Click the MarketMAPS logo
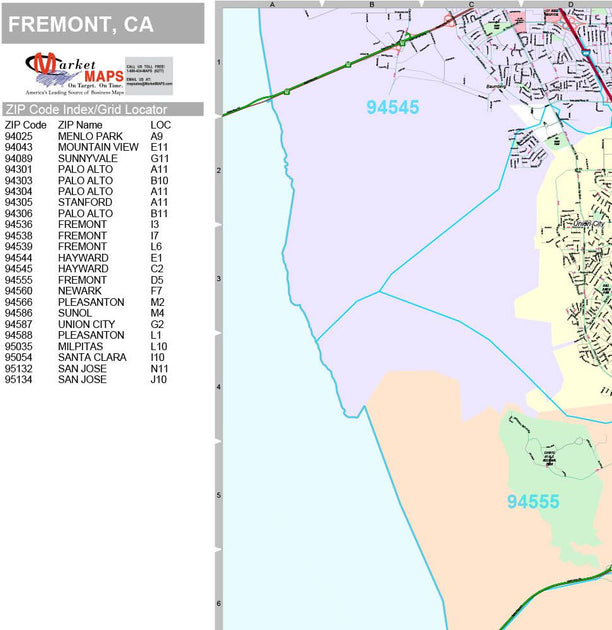This screenshot has height=630, width=612. [75, 73]
